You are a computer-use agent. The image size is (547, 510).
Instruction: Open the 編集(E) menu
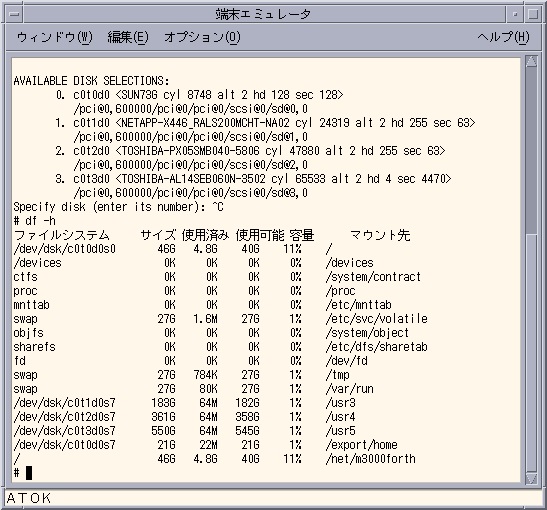coord(128,37)
